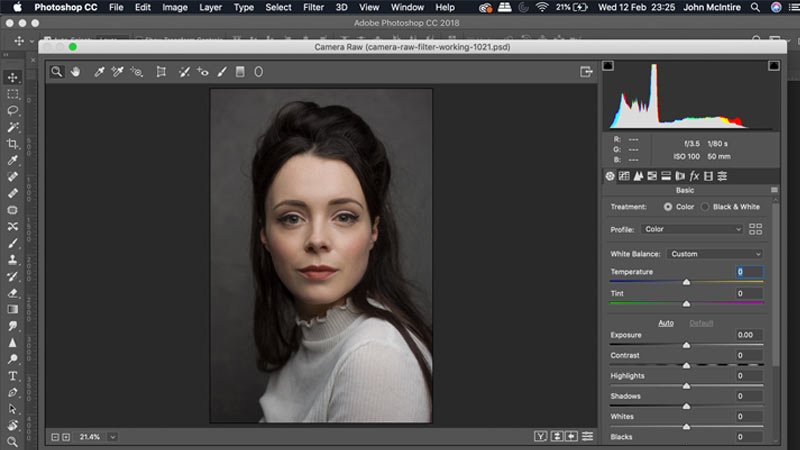Image resolution: width=800 pixels, height=450 pixels.
Task: Toggle the highlight clipping warning in histogram
Action: [773, 66]
